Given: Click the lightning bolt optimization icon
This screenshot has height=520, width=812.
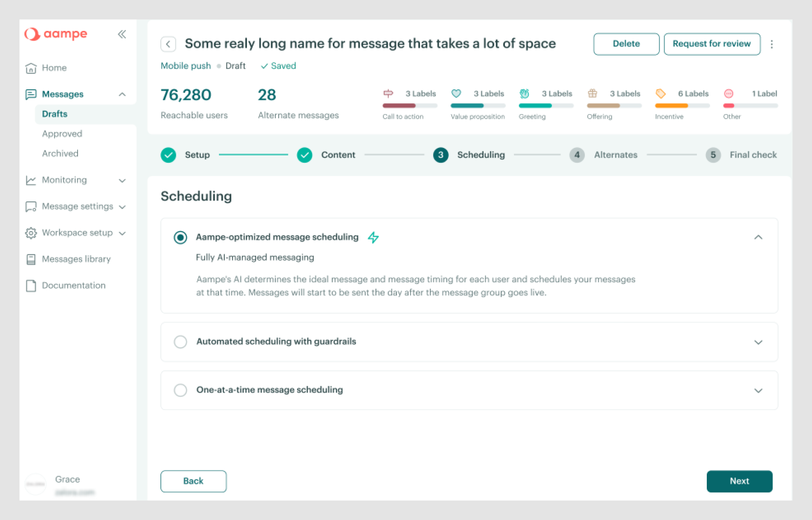Looking at the screenshot, I should 373,237.
